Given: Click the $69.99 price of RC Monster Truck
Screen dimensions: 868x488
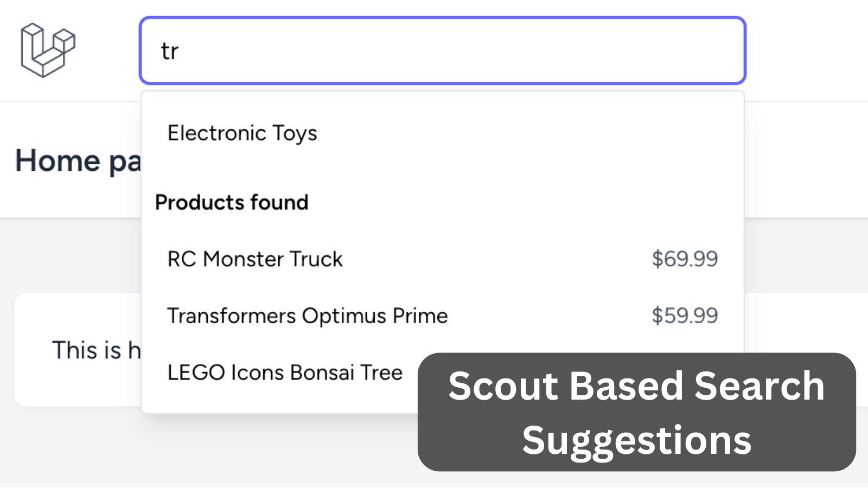Looking at the screenshot, I should 685,259.
